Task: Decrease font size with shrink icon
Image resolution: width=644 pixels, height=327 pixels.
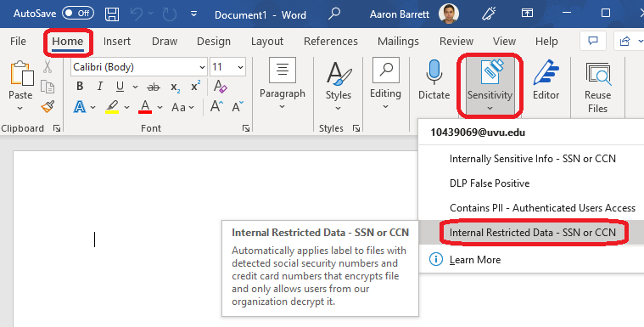Action: click(238, 107)
